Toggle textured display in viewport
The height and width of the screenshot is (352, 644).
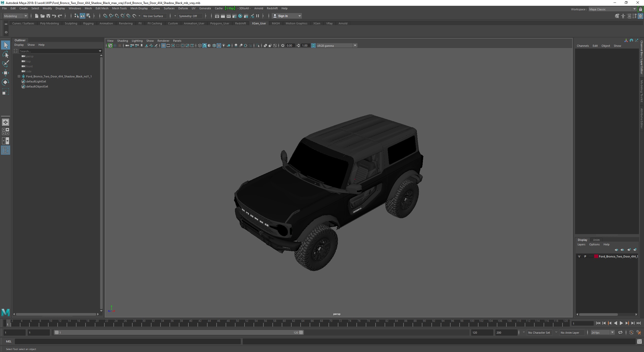point(219,46)
